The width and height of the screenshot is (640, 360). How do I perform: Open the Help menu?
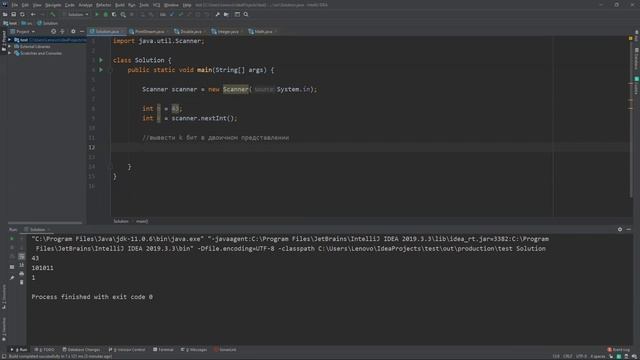(187, 5)
